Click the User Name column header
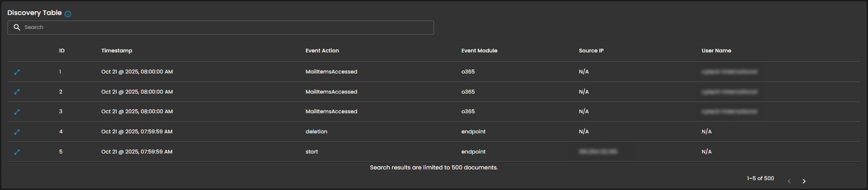The image size is (868, 190). pos(716,51)
